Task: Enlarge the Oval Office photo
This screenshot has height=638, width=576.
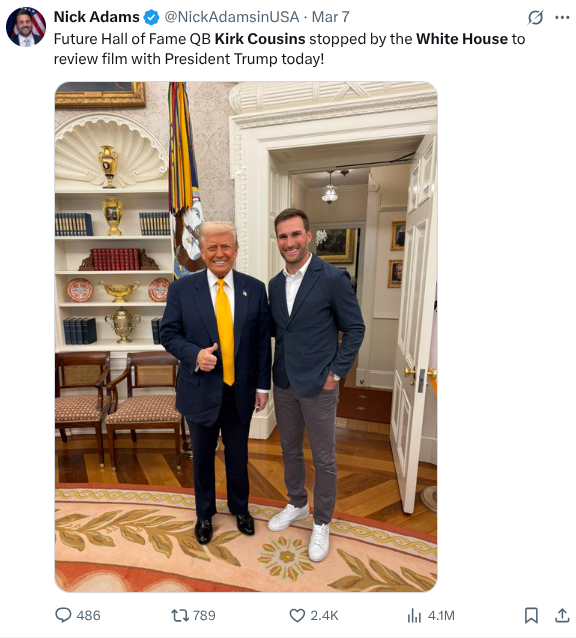Action: tap(246, 337)
